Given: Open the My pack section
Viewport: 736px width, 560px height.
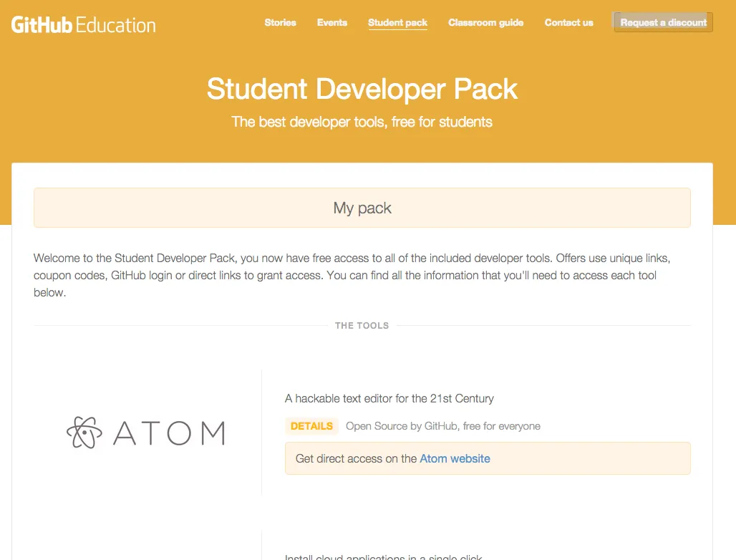Looking at the screenshot, I should pos(362,207).
